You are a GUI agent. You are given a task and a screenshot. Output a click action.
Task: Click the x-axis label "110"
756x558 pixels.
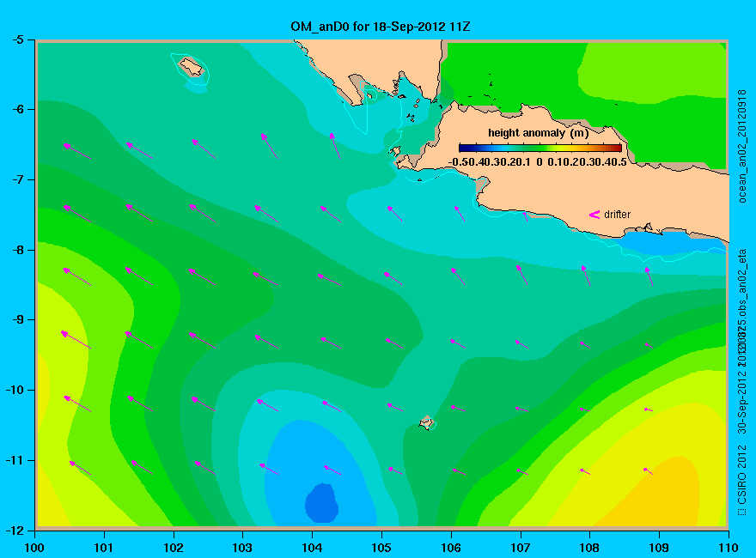(729, 548)
